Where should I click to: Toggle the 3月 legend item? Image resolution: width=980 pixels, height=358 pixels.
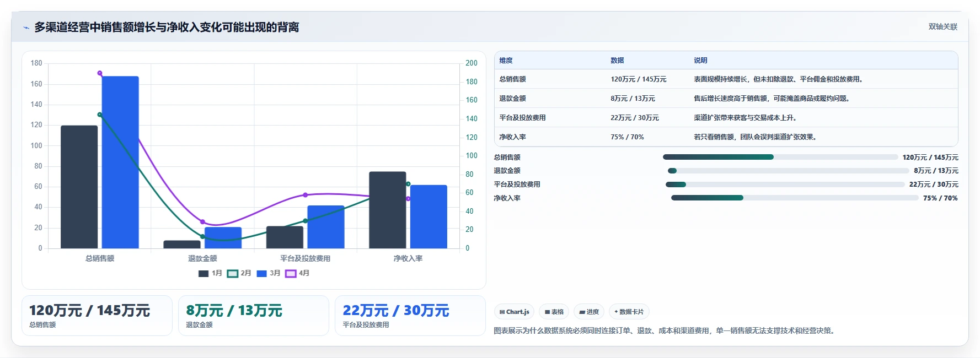[269, 273]
